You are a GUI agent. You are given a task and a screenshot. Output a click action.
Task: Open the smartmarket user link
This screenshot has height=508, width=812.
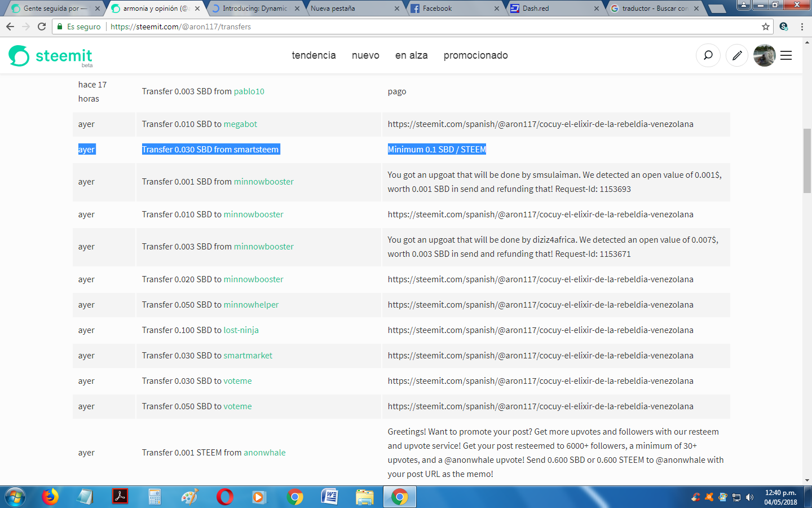click(248, 356)
